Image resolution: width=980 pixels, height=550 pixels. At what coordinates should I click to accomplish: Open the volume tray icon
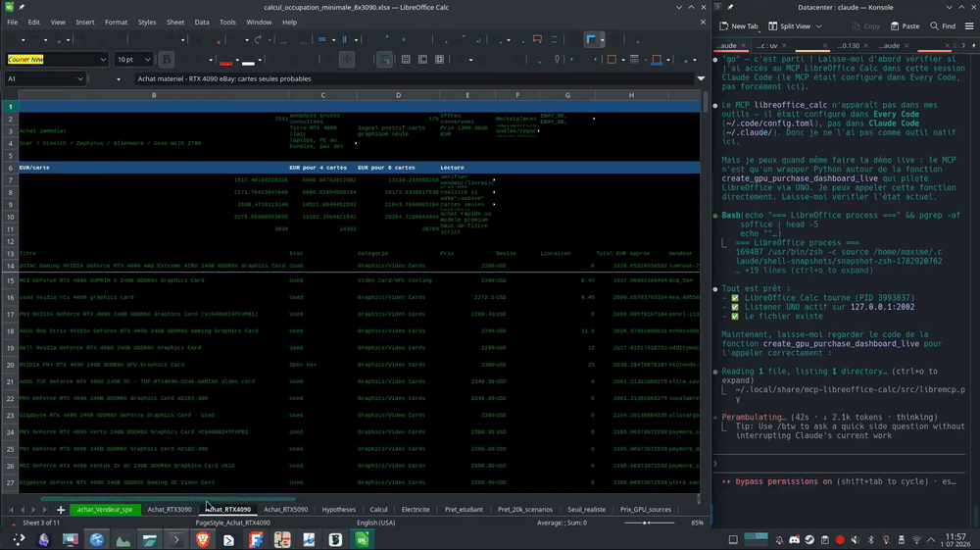click(855, 539)
